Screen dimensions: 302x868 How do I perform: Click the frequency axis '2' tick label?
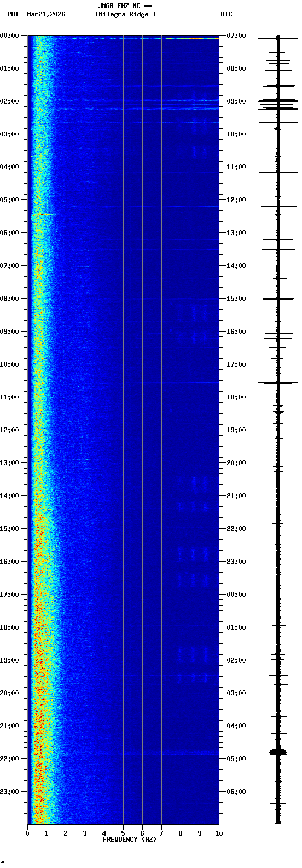[66, 833]
